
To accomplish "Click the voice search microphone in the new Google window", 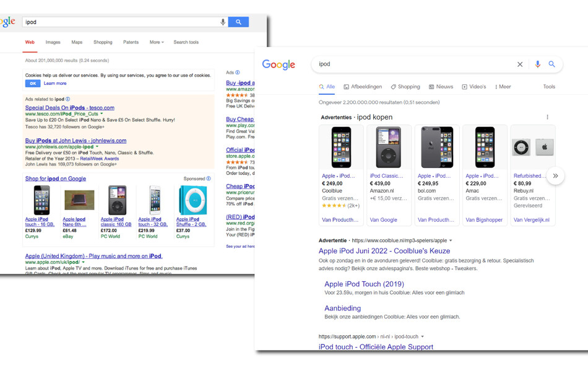I will pyautogui.click(x=537, y=64).
